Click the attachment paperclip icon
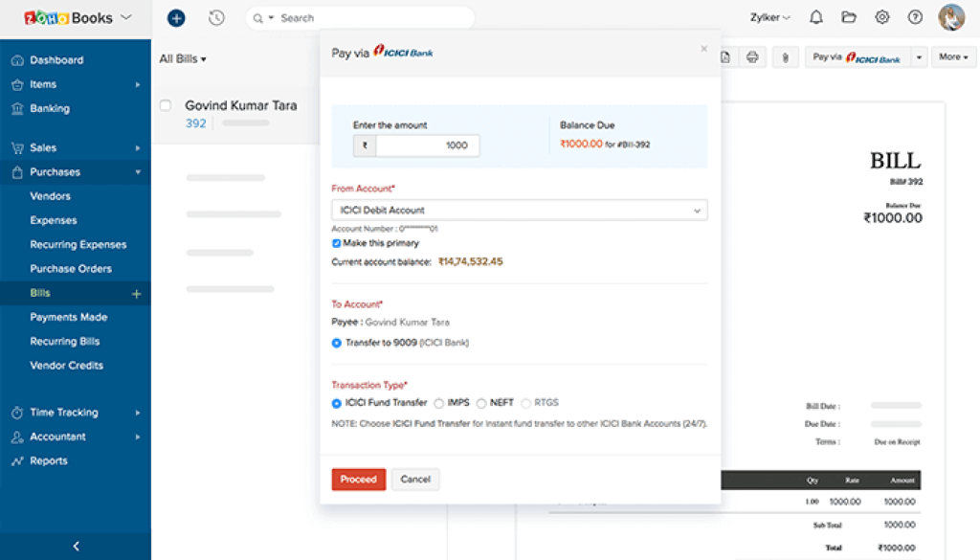The width and height of the screenshot is (980, 560). [x=785, y=57]
